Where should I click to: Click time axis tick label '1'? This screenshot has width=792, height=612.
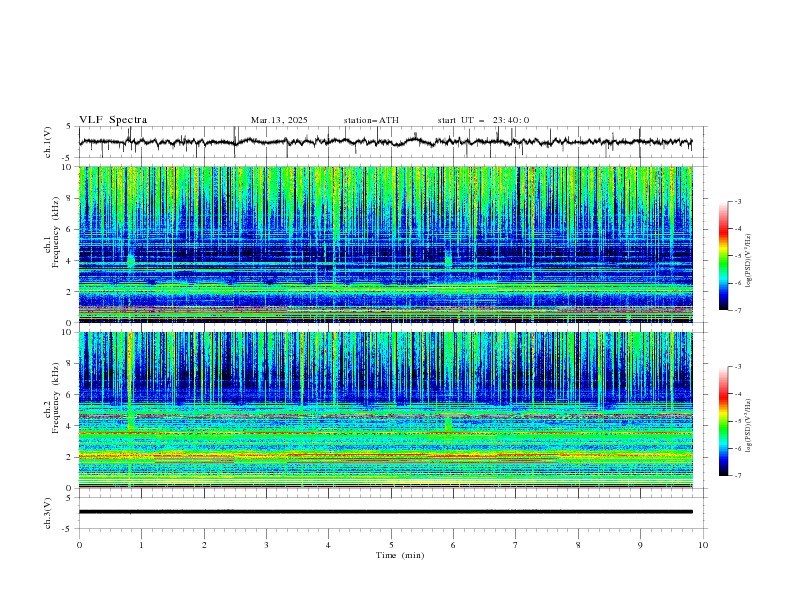(141, 545)
